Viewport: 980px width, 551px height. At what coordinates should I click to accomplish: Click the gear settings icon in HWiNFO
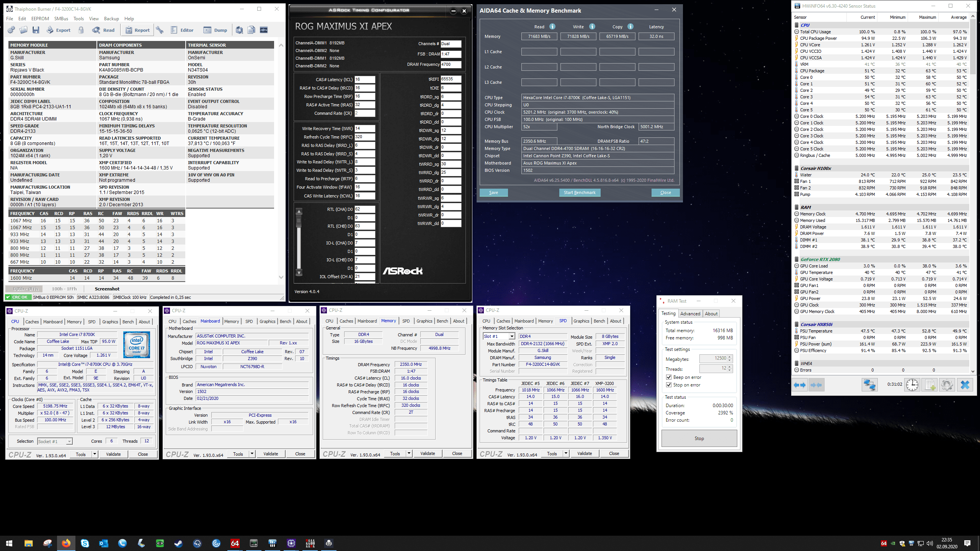947,385
